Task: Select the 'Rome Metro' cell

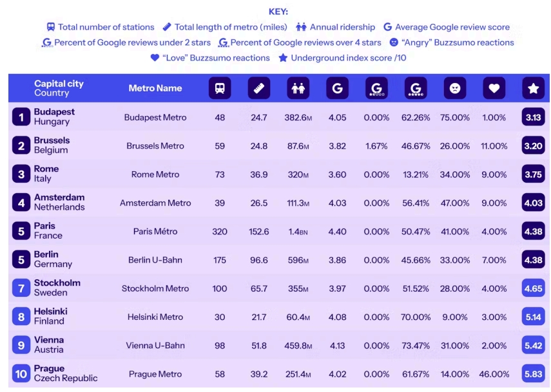Action: [x=155, y=174]
